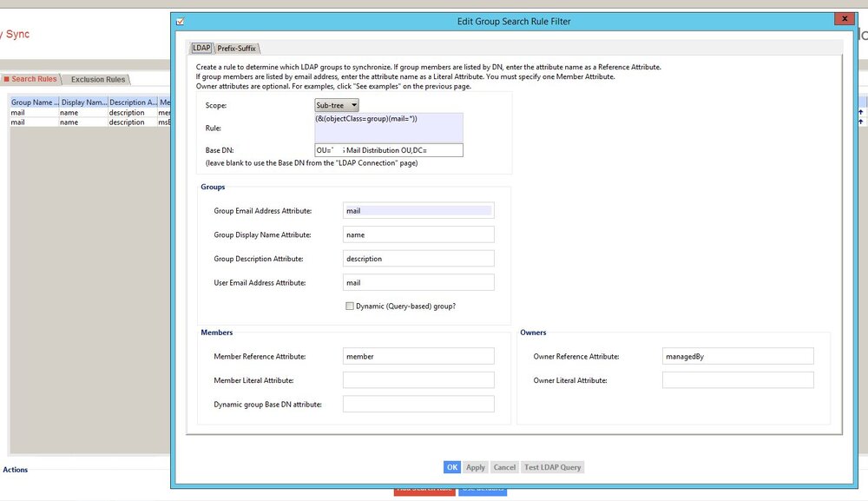Viewport: 868px width, 501px height.
Task: Click the Apply button
Action: click(475, 467)
